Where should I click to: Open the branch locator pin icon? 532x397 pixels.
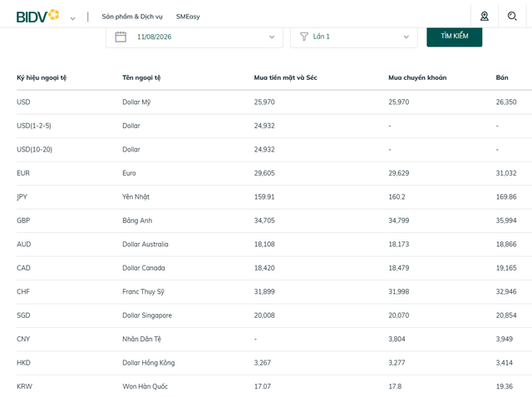[x=484, y=16]
